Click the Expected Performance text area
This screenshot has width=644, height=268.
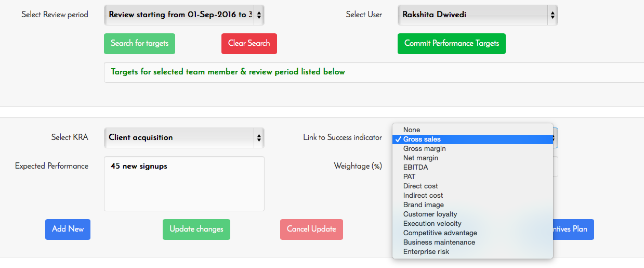pyautogui.click(x=184, y=184)
